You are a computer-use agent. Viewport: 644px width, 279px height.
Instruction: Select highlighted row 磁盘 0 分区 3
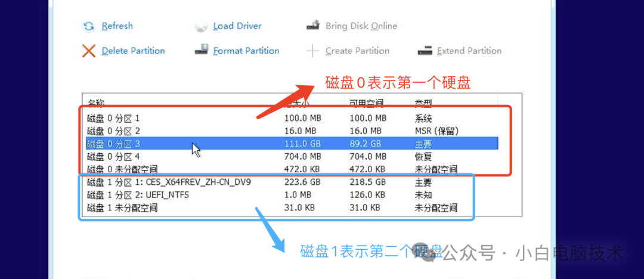click(292, 144)
